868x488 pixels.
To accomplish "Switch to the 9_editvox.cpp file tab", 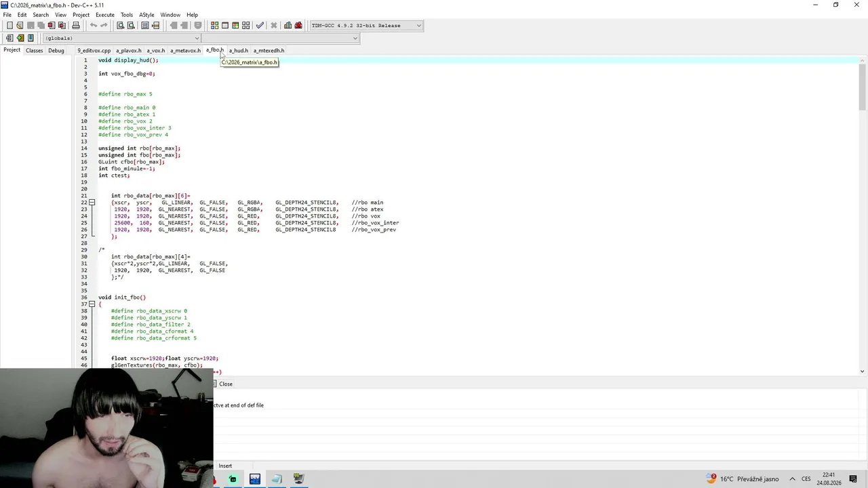I will pos(94,50).
